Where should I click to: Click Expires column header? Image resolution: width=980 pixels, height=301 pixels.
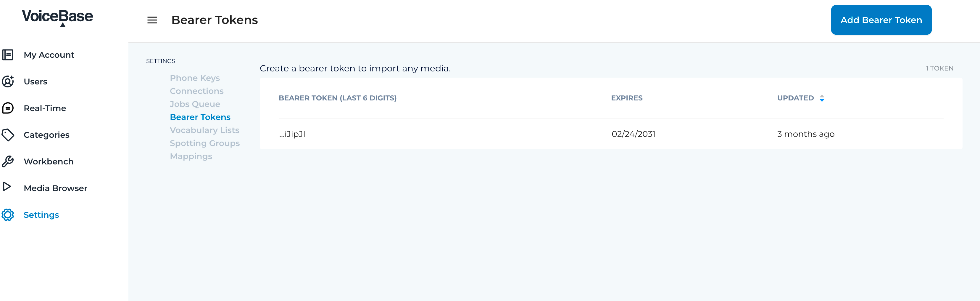627,98
